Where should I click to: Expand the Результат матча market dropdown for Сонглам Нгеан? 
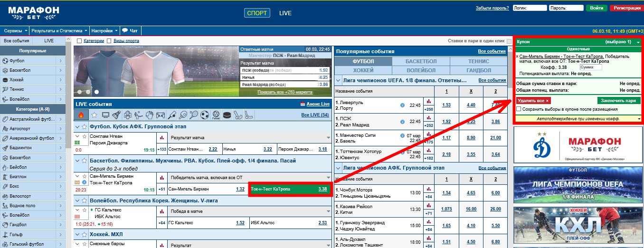pyautogui.click(x=249, y=138)
